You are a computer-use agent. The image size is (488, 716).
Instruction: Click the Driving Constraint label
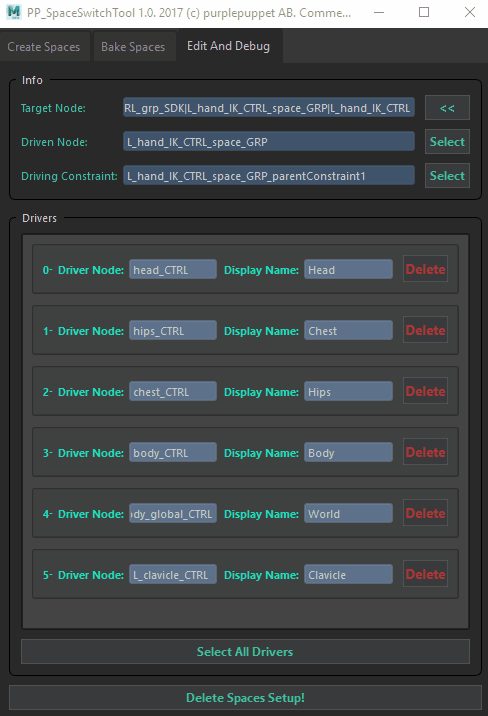click(x=69, y=176)
